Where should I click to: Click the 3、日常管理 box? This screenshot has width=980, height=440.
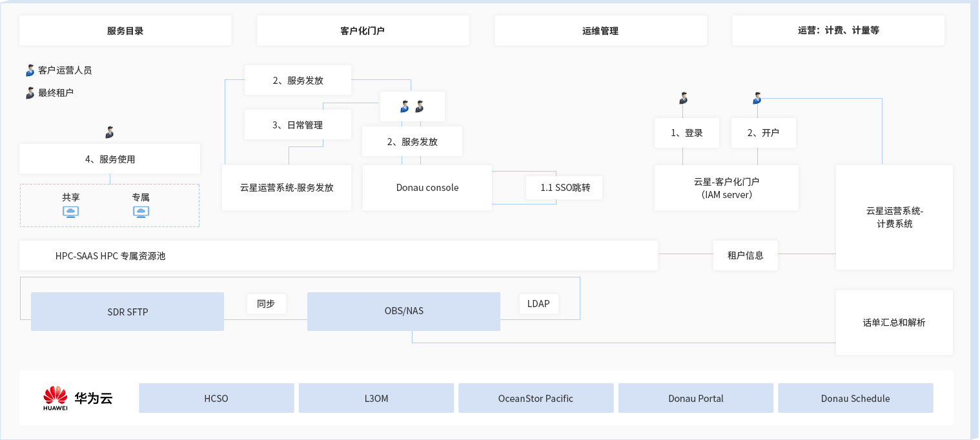pyautogui.click(x=298, y=125)
